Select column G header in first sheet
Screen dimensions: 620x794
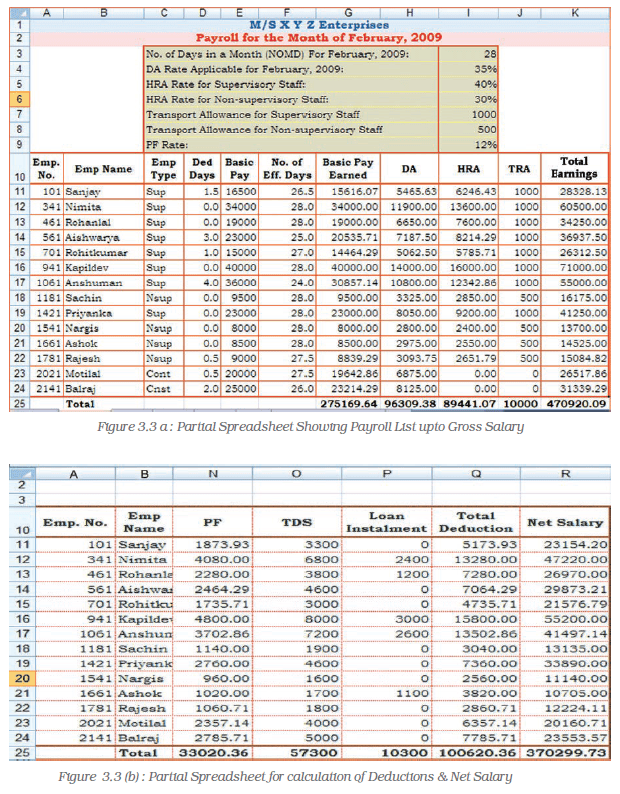(x=348, y=13)
